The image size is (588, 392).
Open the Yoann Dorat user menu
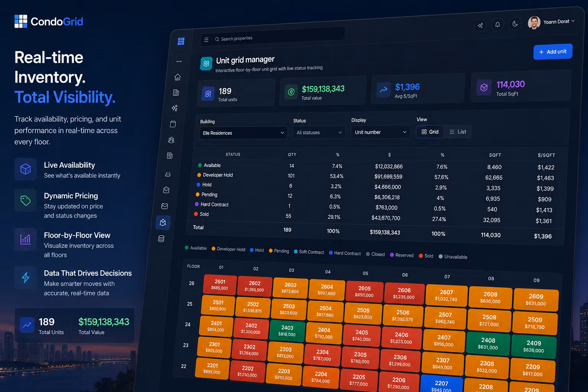[552, 22]
